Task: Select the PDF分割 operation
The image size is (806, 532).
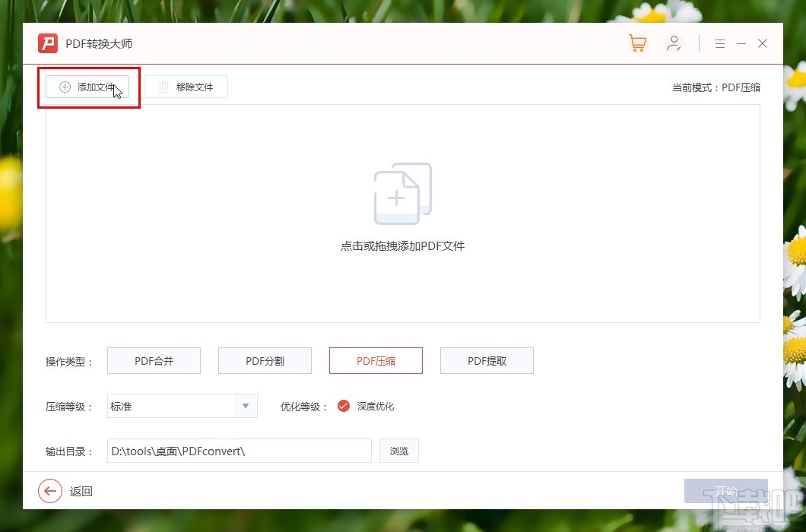Action: coord(265,360)
